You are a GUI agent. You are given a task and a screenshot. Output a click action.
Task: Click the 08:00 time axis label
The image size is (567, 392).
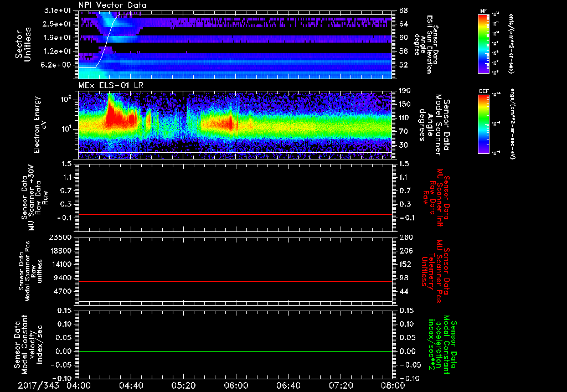pos(393,385)
